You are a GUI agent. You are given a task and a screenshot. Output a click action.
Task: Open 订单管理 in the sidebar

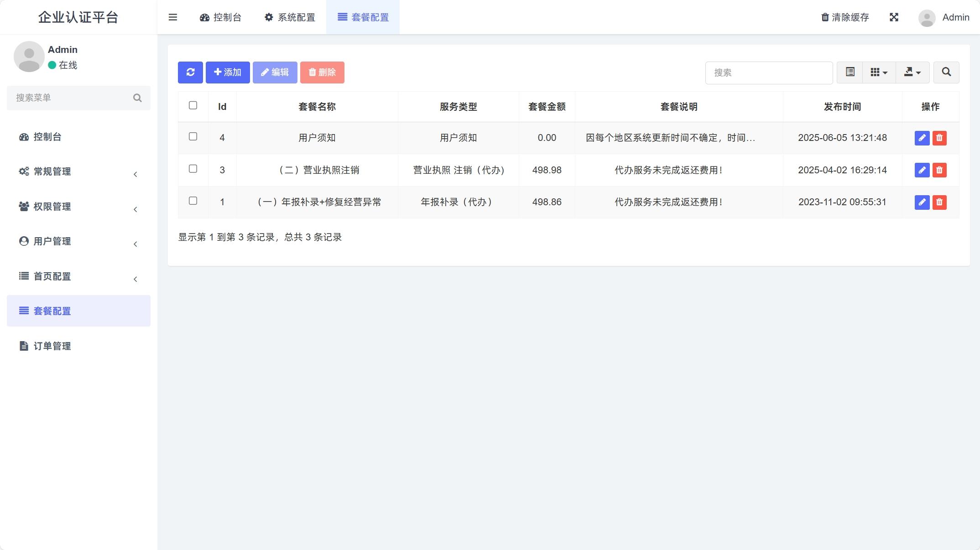[52, 346]
